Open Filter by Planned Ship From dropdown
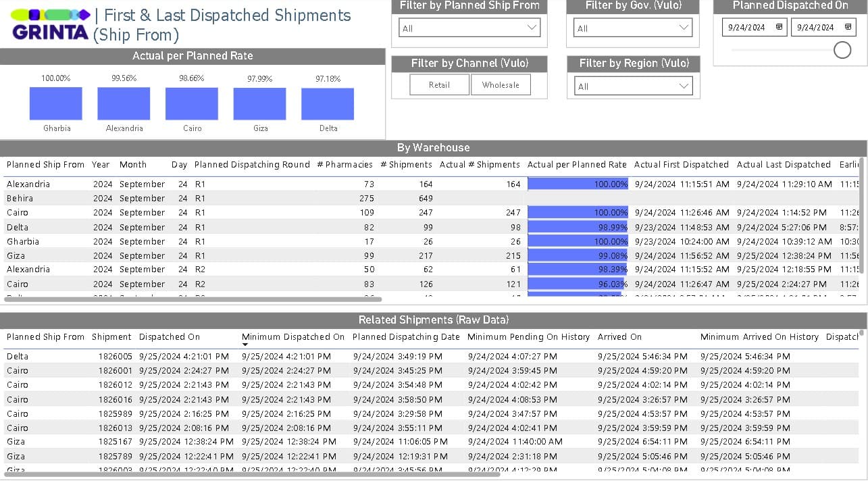The height and width of the screenshot is (483, 868). coord(469,28)
